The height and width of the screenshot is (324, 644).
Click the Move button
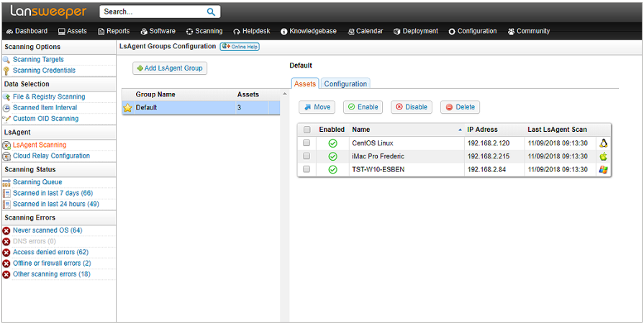pos(317,107)
